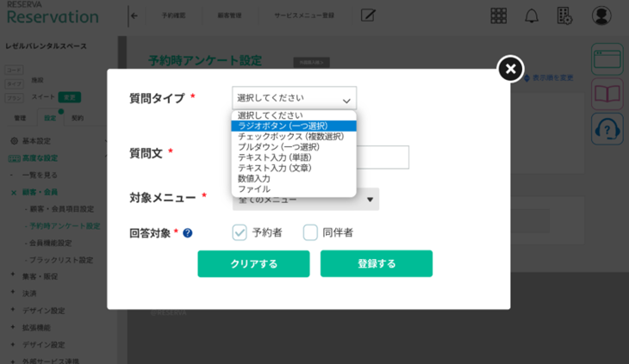Click the クリアする button

[253, 263]
